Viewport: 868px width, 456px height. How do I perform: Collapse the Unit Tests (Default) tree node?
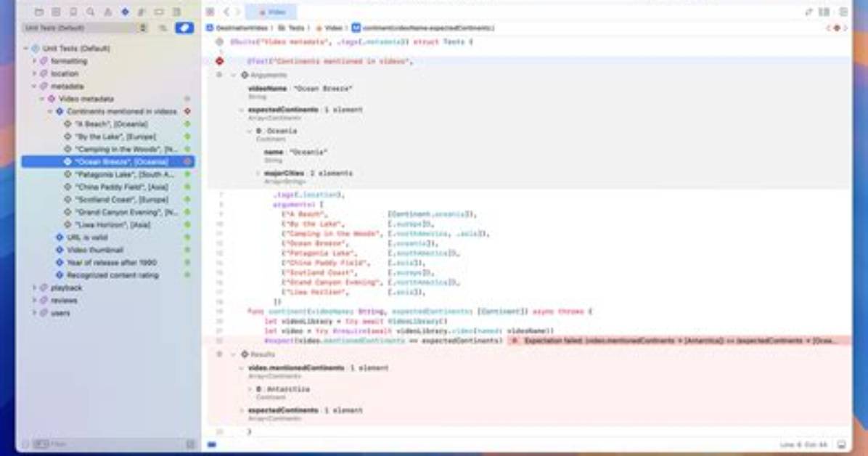pyautogui.click(x=26, y=48)
